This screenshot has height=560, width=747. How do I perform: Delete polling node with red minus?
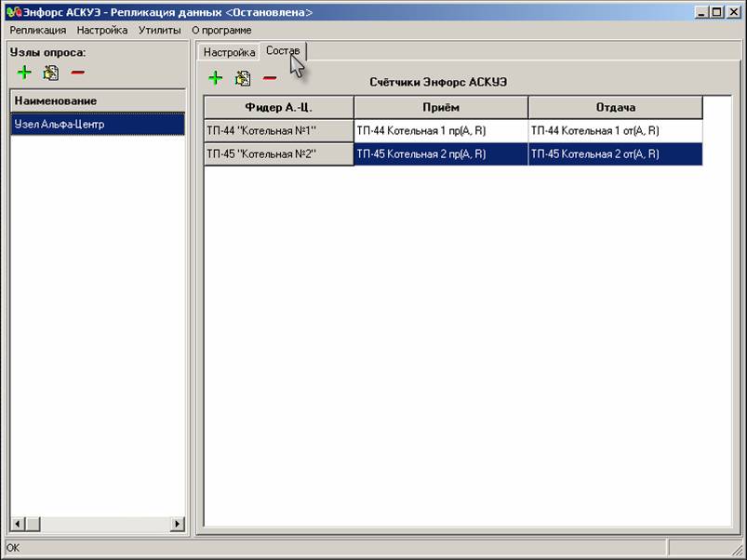click(x=77, y=73)
